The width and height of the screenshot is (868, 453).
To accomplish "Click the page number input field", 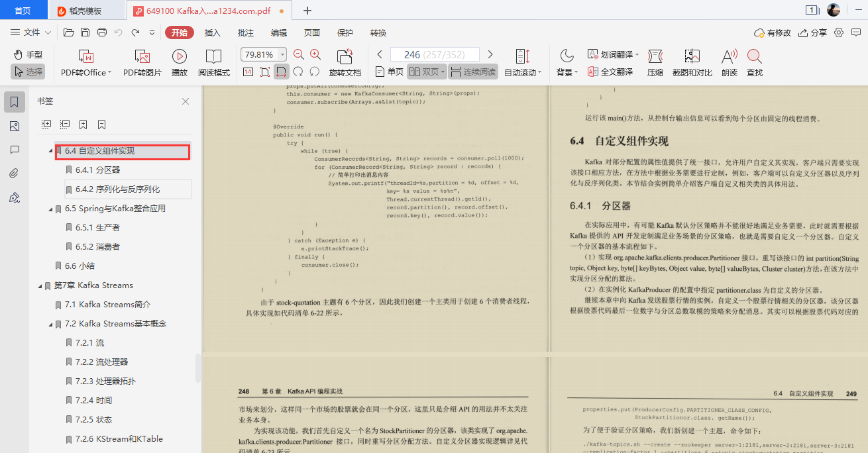I will pyautogui.click(x=435, y=54).
